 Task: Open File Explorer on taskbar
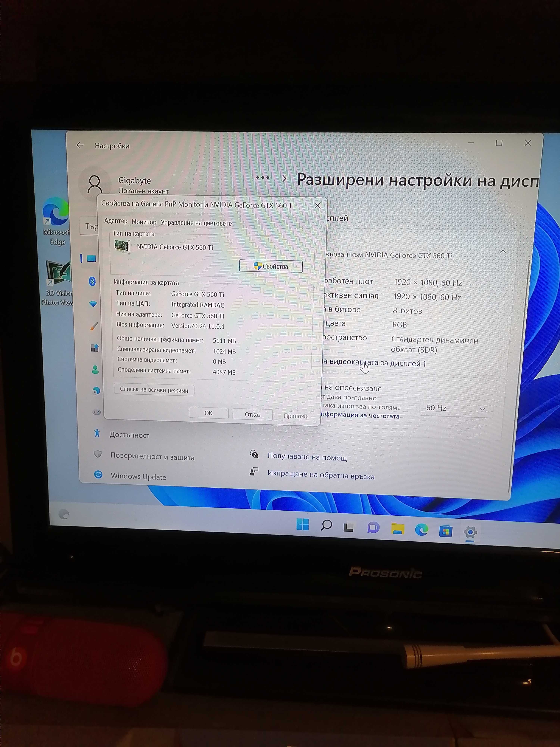(x=398, y=529)
